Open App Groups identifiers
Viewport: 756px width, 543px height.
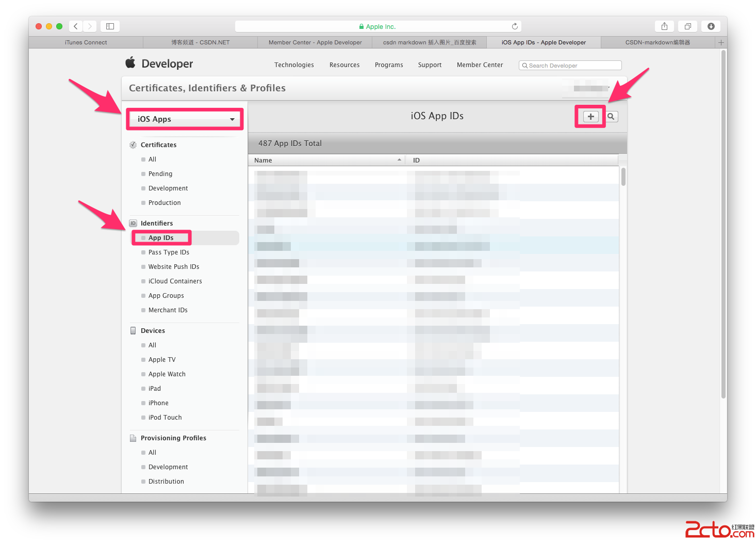[x=166, y=296]
